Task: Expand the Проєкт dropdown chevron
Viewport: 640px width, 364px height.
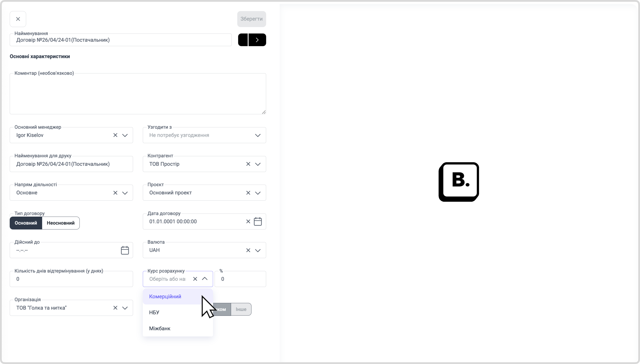Action: point(258,193)
